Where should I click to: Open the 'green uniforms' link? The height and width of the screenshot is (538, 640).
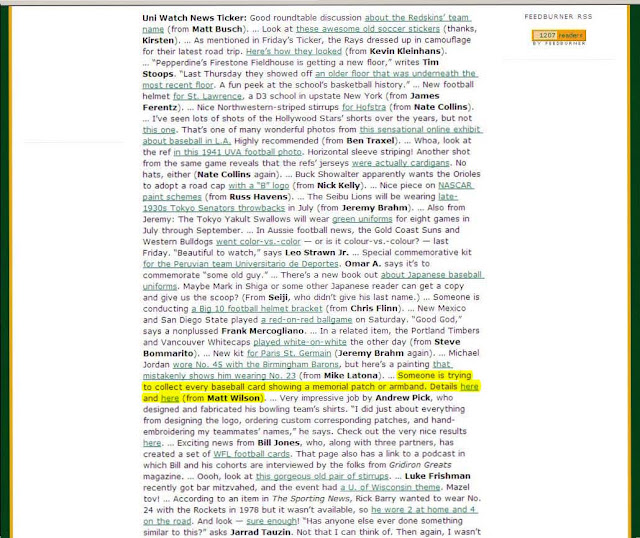362,219
